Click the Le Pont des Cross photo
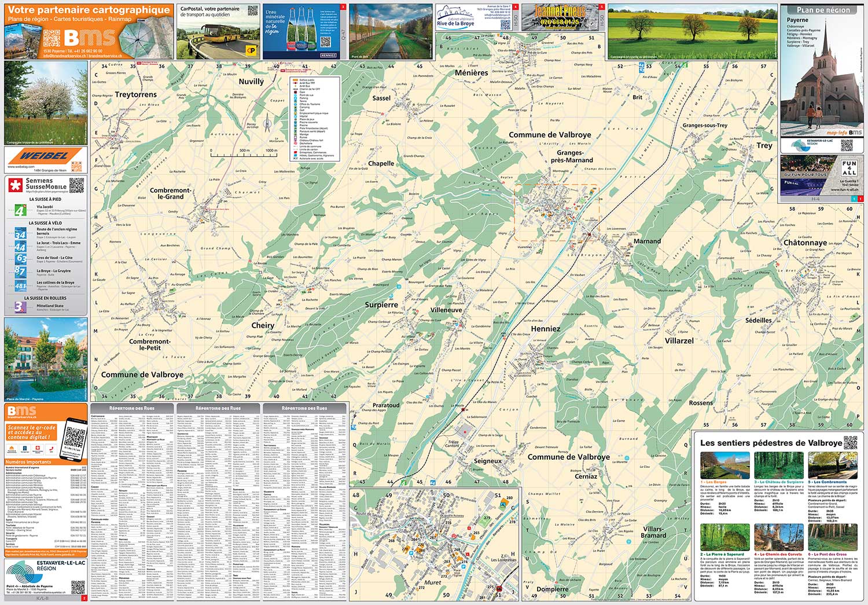 832,538
